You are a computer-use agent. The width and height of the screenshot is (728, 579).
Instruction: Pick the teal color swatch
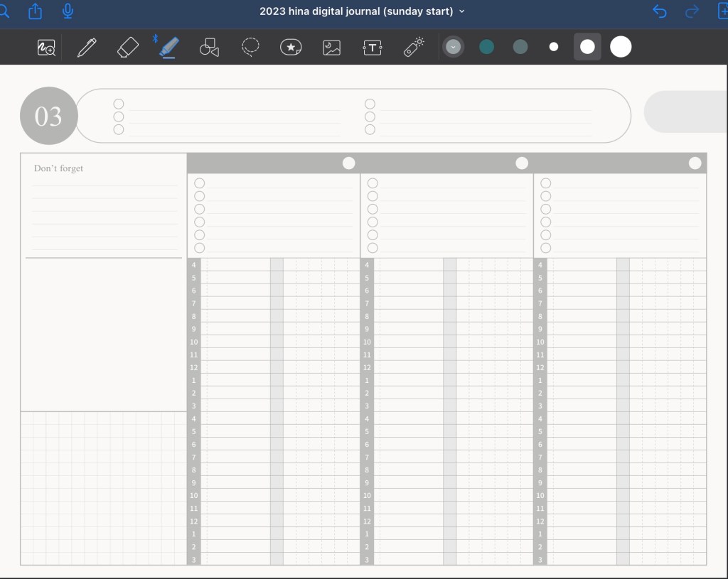487,47
